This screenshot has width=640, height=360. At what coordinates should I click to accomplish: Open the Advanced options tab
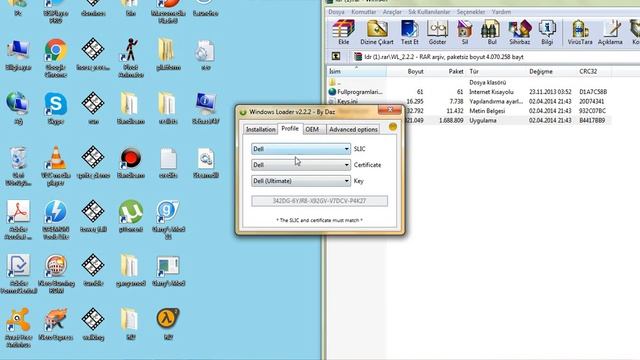pos(353,129)
